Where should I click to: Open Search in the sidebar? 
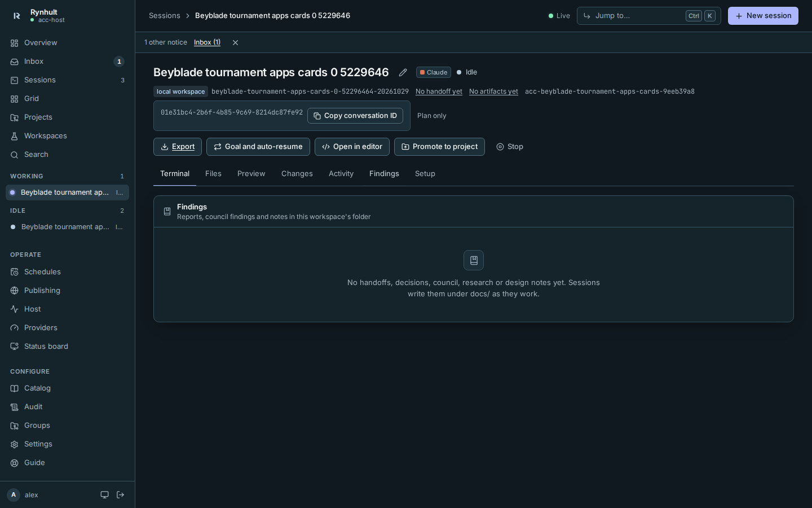pyautogui.click(x=67, y=155)
